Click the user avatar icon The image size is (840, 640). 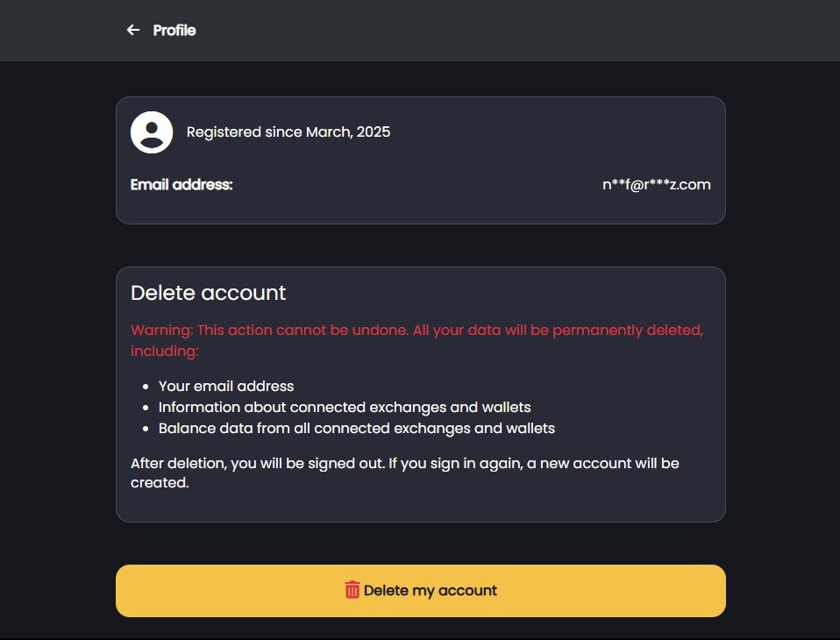pyautogui.click(x=152, y=132)
